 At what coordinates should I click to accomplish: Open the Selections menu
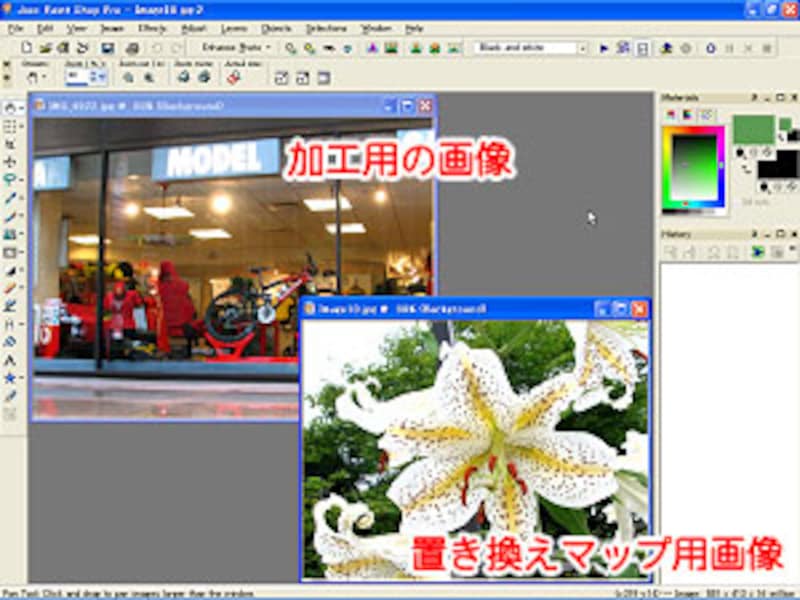pos(327,29)
